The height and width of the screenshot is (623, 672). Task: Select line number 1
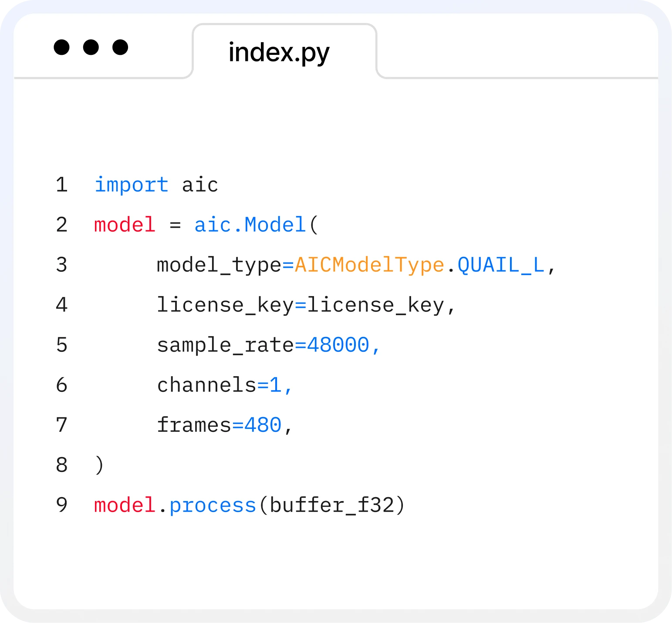62,185
